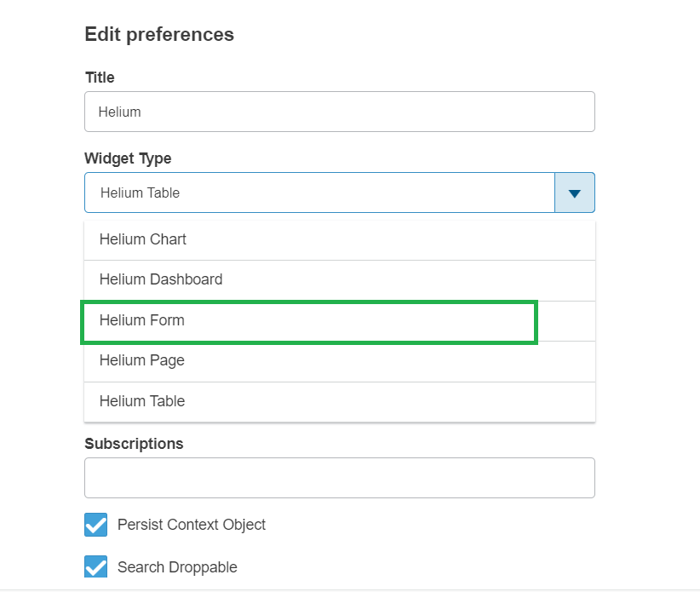700x592 pixels.
Task: Open the Widget Type dropdown arrow
Action: pyautogui.click(x=575, y=193)
